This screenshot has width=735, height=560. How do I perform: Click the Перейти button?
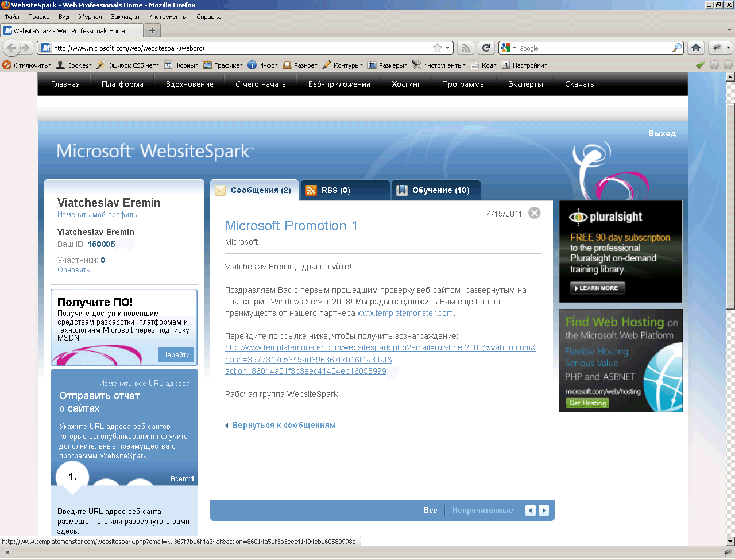pos(176,355)
